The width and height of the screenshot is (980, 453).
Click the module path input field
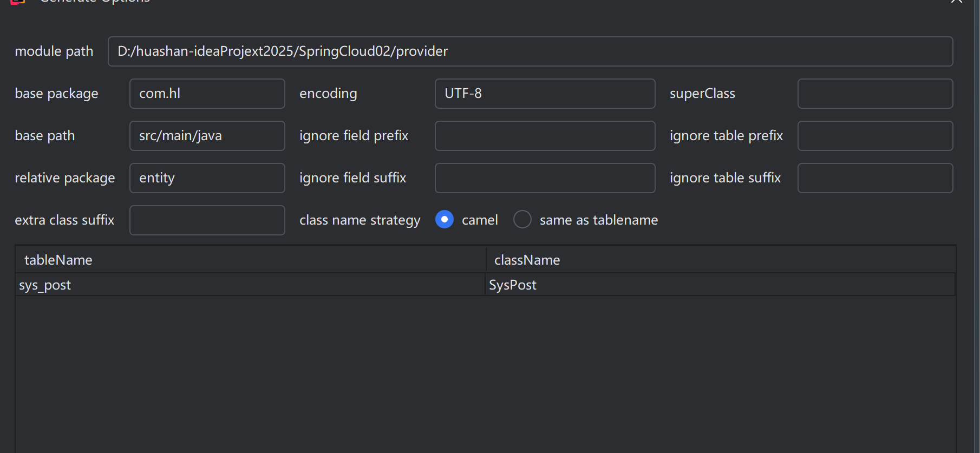530,51
